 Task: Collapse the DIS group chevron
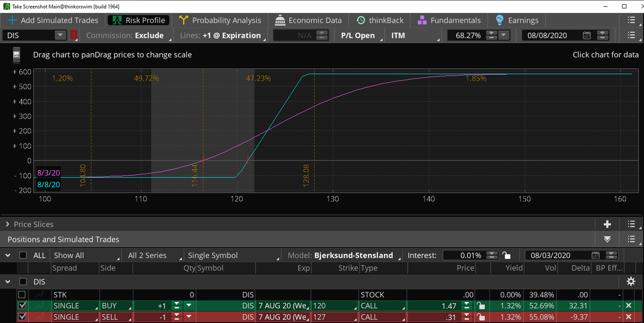coord(8,281)
